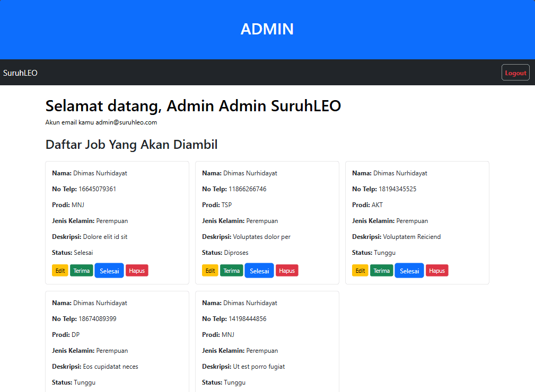Image resolution: width=535 pixels, height=392 pixels.
Task: Click Hapus on the TSP prodi job
Action: tap(287, 271)
